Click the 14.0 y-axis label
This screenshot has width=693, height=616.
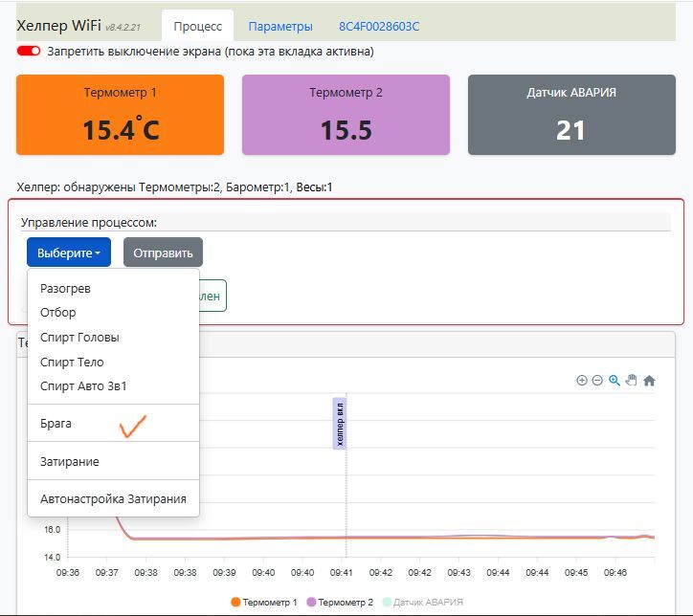pos(52,557)
